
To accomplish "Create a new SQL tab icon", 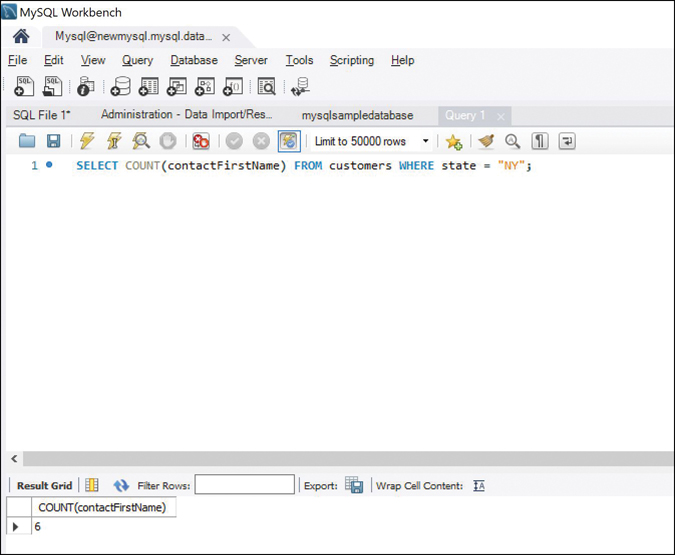I will (x=24, y=86).
